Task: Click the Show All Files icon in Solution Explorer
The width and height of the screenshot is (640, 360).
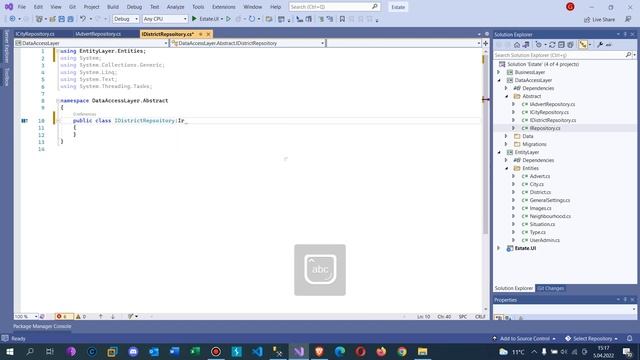Action: (570, 45)
